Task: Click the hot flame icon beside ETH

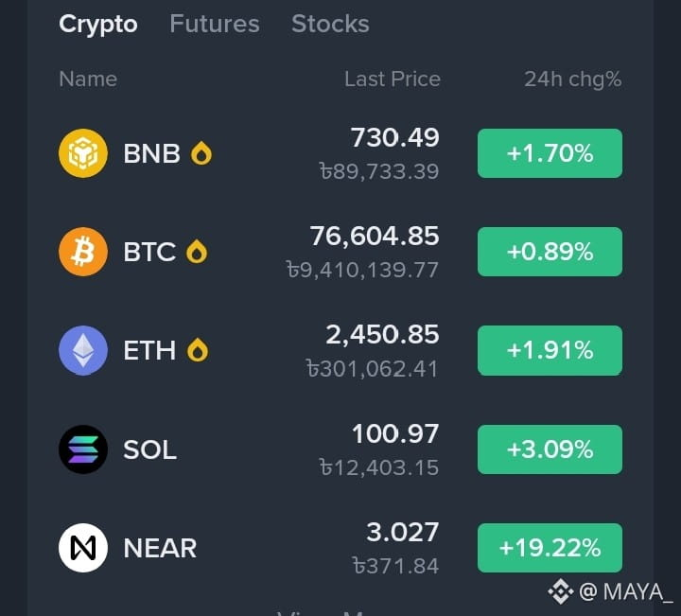Action: tap(198, 350)
